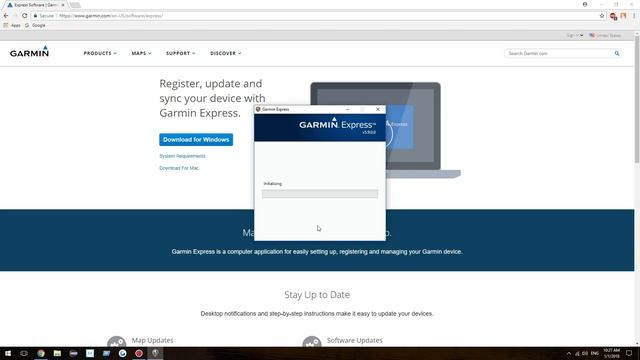Switch to the Garmin Express taskbar icon
This screenshot has height=360, width=640.
coord(155,353)
